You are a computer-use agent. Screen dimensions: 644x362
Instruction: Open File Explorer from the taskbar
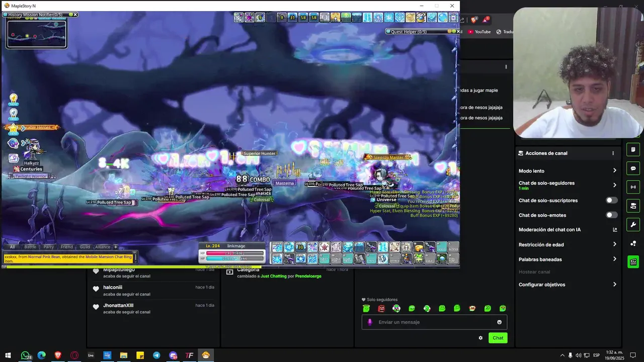point(124,355)
